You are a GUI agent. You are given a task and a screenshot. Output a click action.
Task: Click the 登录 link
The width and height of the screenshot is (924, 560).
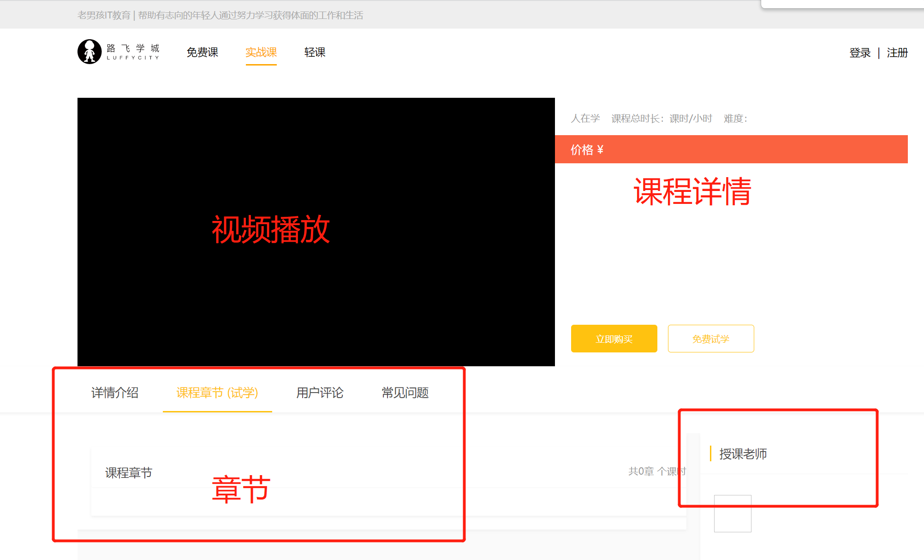860,53
